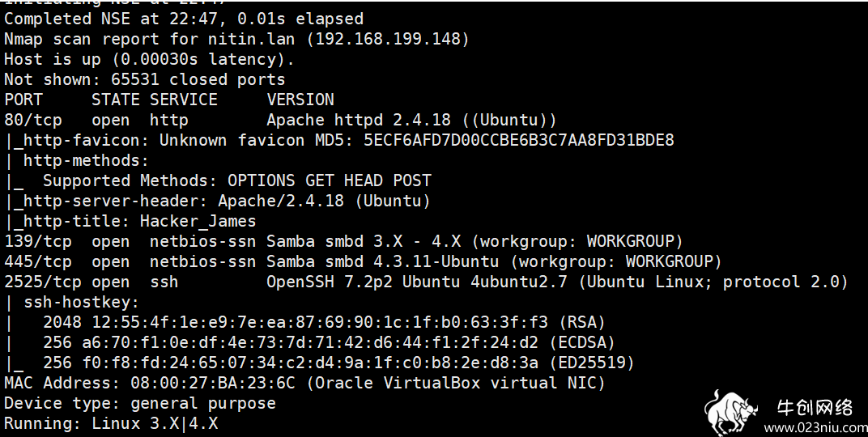Click the Hacker_James http-title text
868x437 pixels.
(198, 221)
